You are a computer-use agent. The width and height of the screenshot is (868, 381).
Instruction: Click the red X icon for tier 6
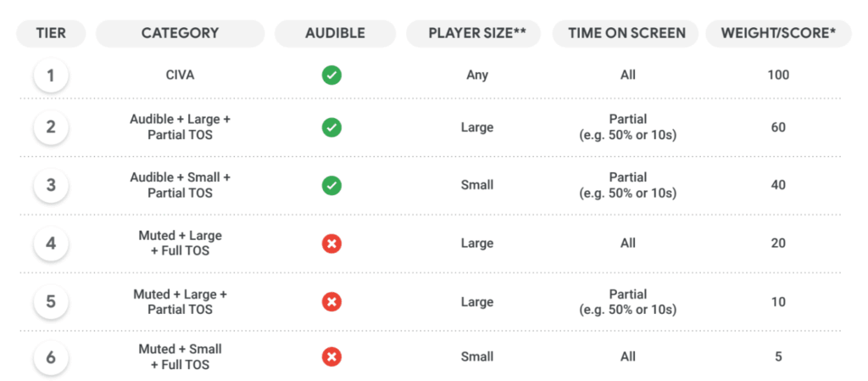pyautogui.click(x=331, y=357)
